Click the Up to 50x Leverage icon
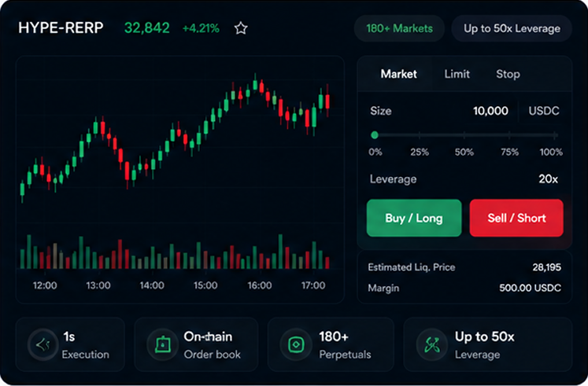 pos(431,344)
